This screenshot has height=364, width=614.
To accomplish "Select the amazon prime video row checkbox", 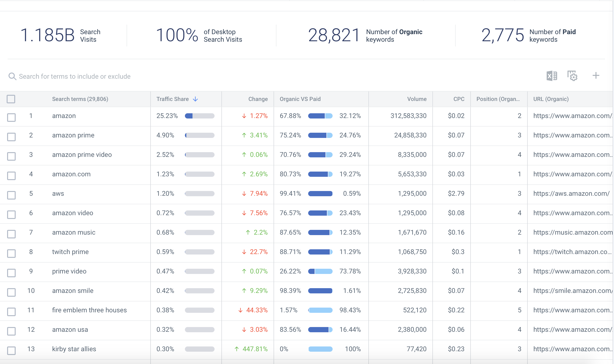I will point(11,156).
